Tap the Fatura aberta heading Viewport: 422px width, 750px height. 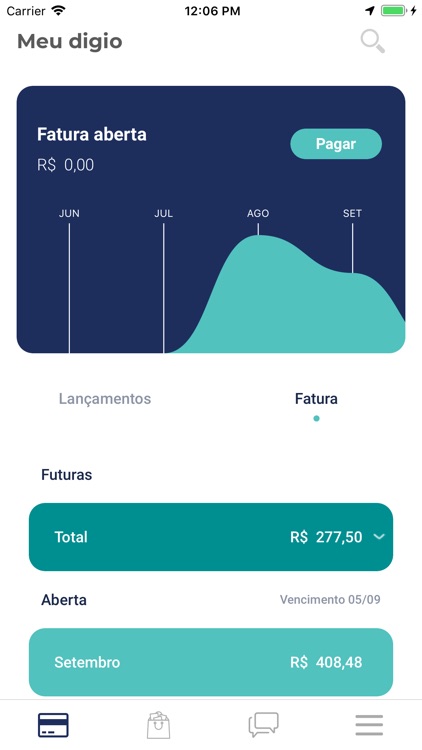pyautogui.click(x=92, y=134)
